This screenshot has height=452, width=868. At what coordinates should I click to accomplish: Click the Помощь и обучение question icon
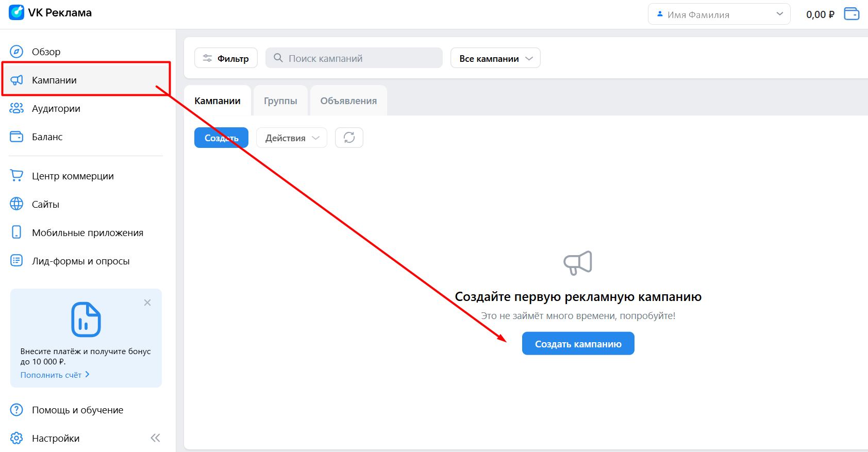tap(16, 410)
